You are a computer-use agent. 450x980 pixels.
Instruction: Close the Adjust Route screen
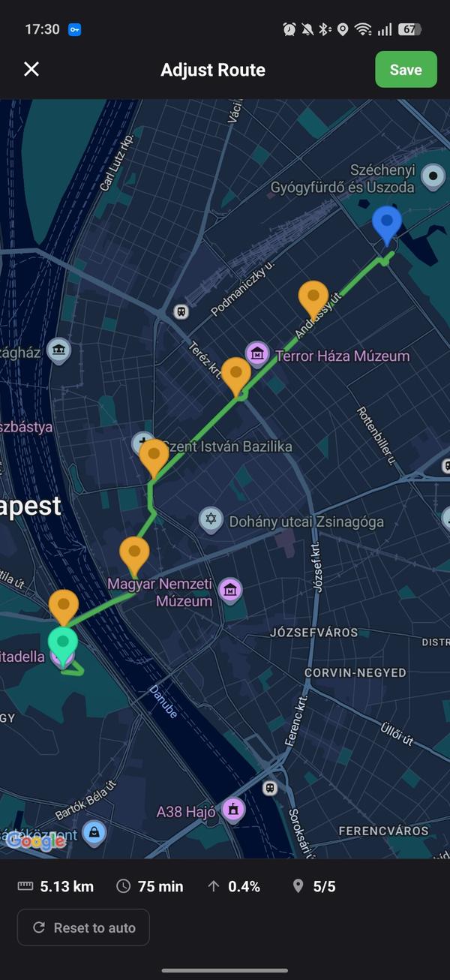click(x=31, y=70)
